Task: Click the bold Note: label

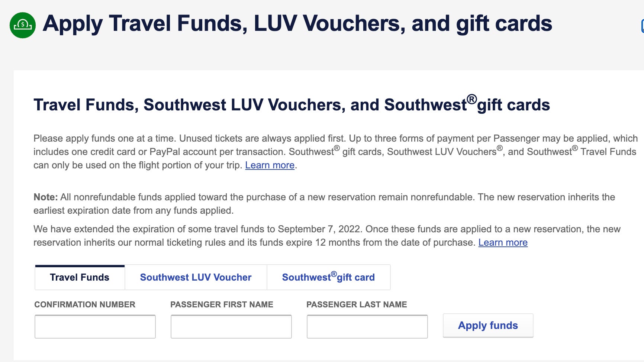Action: pyautogui.click(x=45, y=197)
